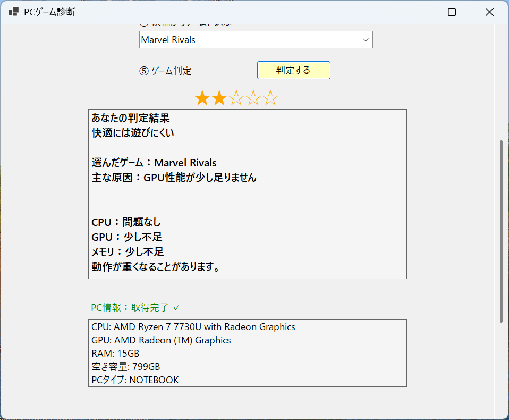
Task: Click the GPU：少し不足 line
Action: [x=126, y=237]
